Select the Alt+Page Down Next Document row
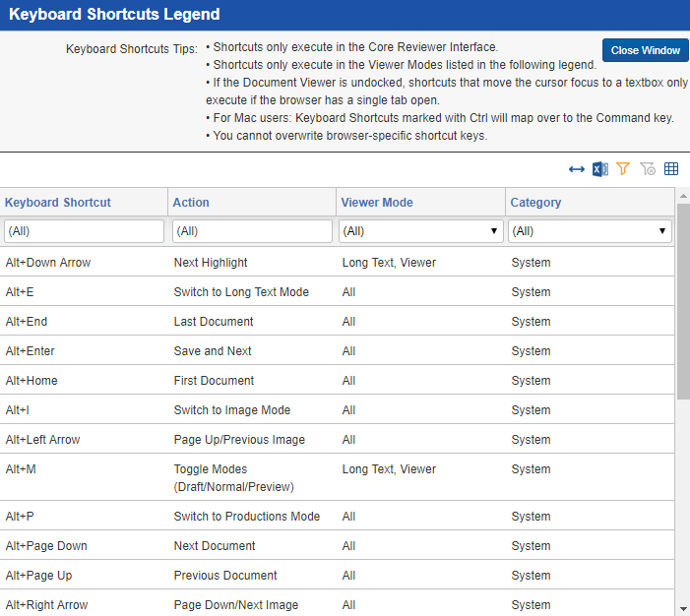Viewport: 690px width, 616px height. pos(337,545)
